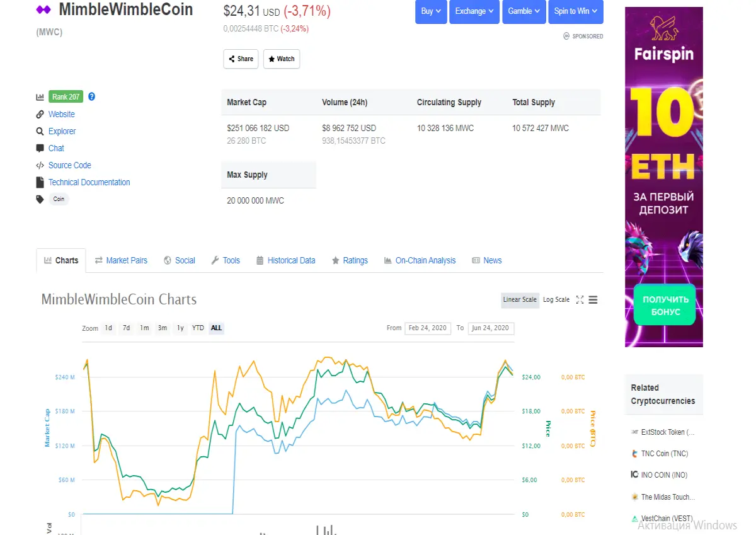Screen dimensions: 756x535
Task: Click the VestChain logo icon
Action: click(634, 518)
